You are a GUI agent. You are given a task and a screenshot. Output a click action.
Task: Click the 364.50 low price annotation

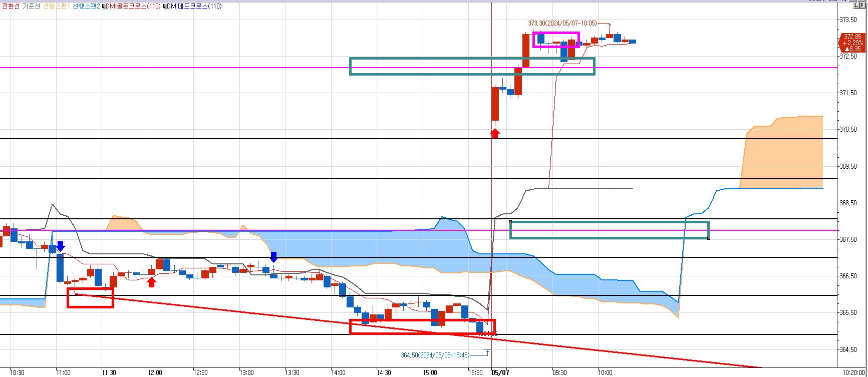[x=435, y=355]
